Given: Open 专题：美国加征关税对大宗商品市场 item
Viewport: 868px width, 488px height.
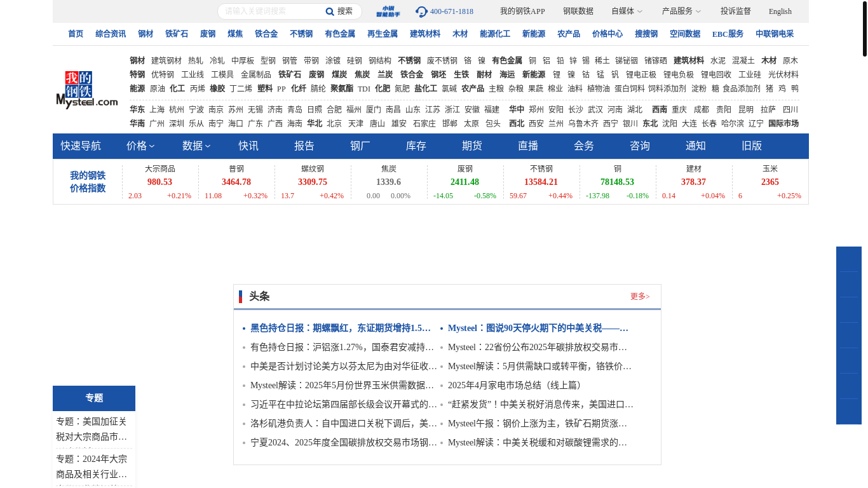Looking at the screenshot, I should [94, 429].
